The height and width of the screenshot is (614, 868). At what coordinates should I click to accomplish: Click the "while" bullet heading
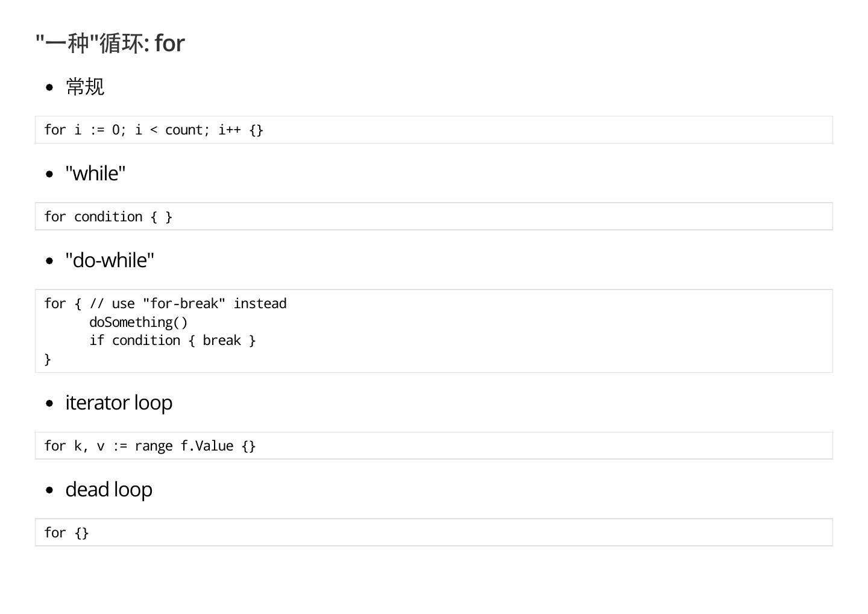(95, 174)
